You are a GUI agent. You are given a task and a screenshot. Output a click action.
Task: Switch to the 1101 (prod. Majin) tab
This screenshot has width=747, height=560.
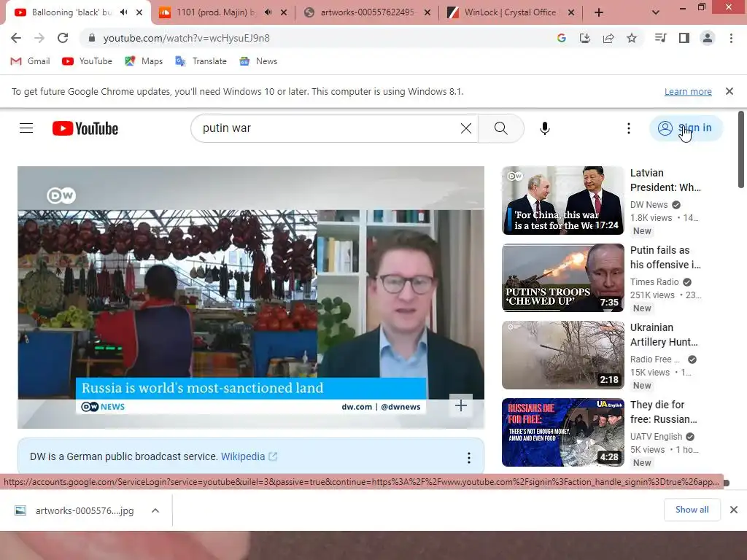(215, 12)
